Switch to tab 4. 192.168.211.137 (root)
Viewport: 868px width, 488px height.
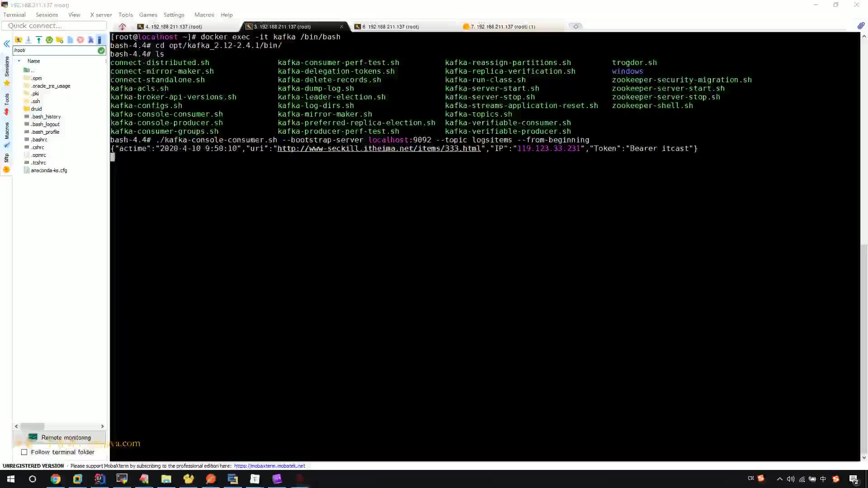click(174, 27)
